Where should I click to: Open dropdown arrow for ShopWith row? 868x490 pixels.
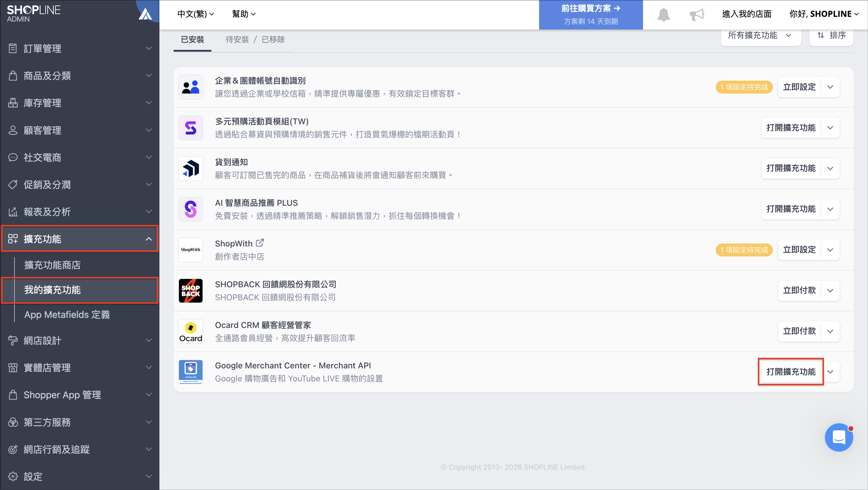[830, 250]
